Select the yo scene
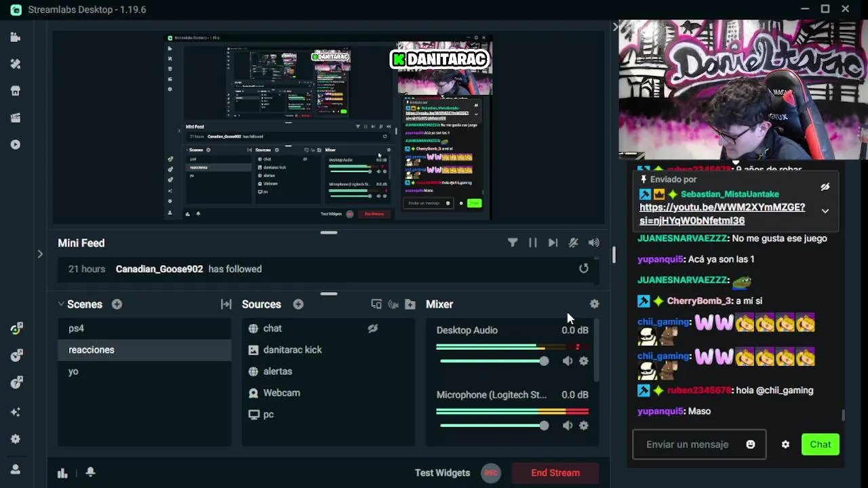868x488 pixels. point(144,371)
